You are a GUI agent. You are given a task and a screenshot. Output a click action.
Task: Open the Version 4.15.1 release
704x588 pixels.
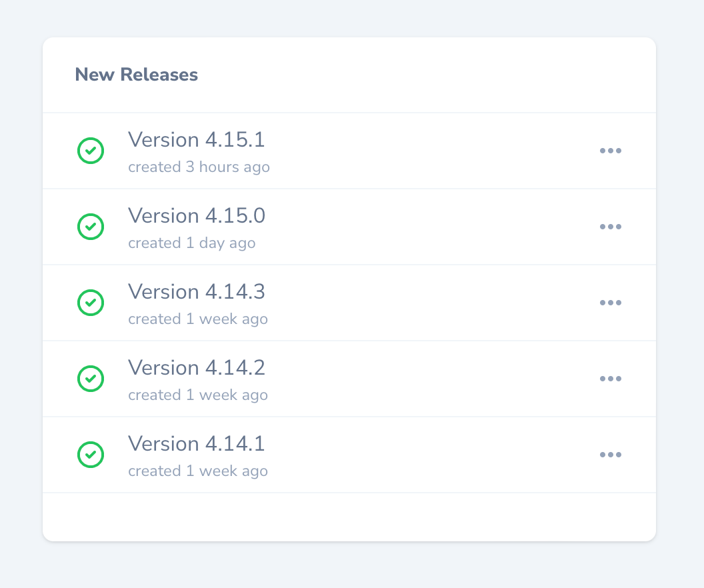(x=196, y=140)
